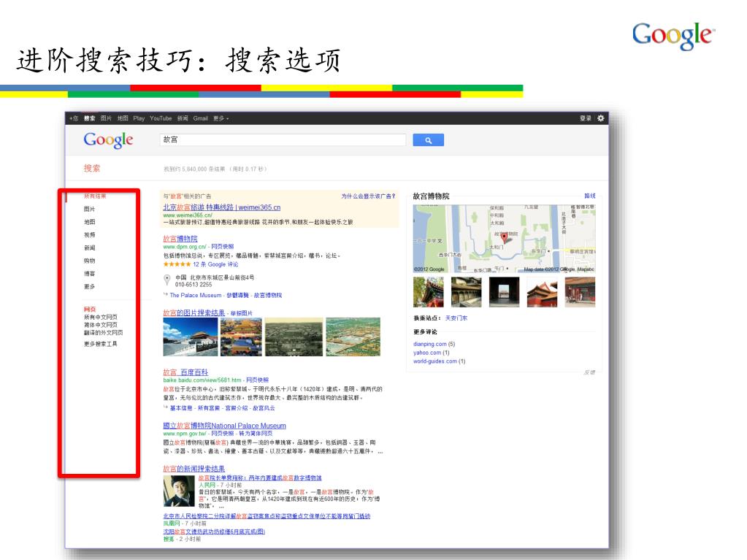Expand 更多 under the left sidebar categories
Viewport: 747px width, 560px height.
coord(89,287)
